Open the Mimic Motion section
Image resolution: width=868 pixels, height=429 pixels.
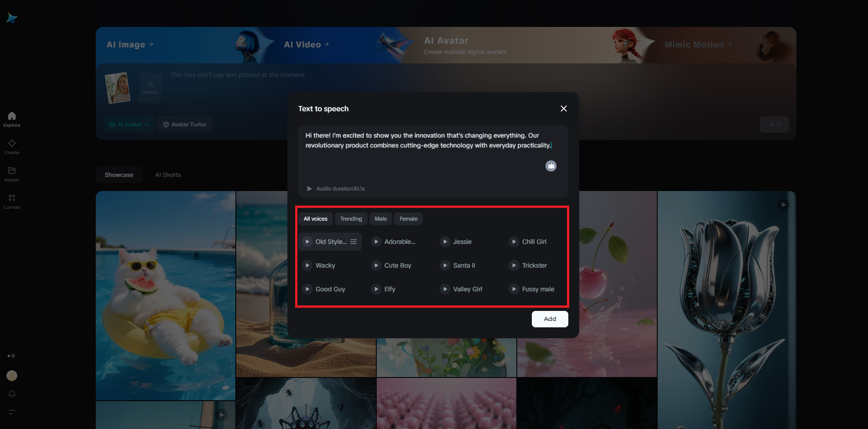[695, 44]
